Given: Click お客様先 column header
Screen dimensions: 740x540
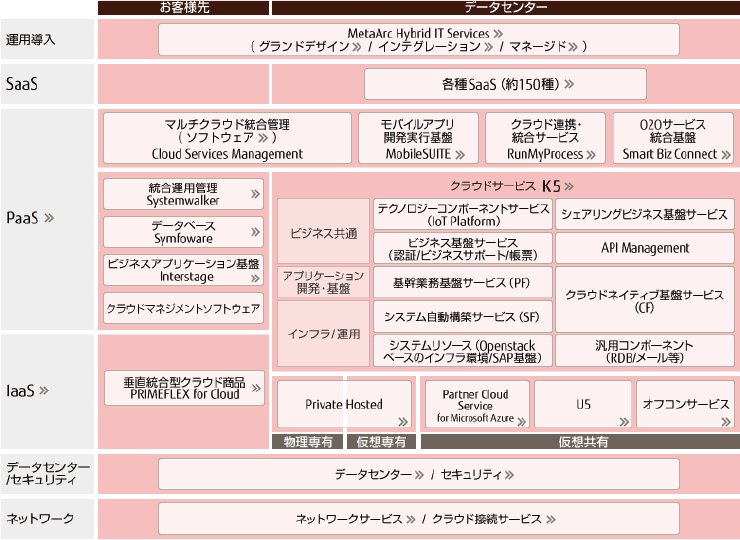Looking at the screenshot, I should point(184,8).
